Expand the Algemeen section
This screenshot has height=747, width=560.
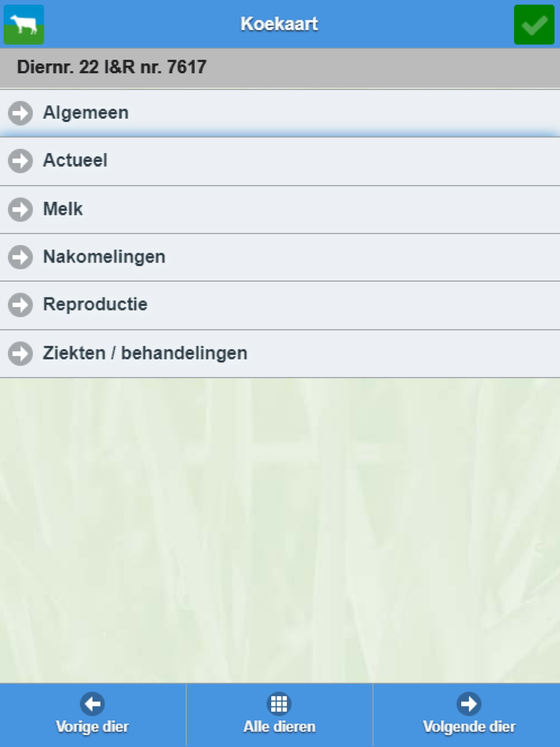coord(86,113)
